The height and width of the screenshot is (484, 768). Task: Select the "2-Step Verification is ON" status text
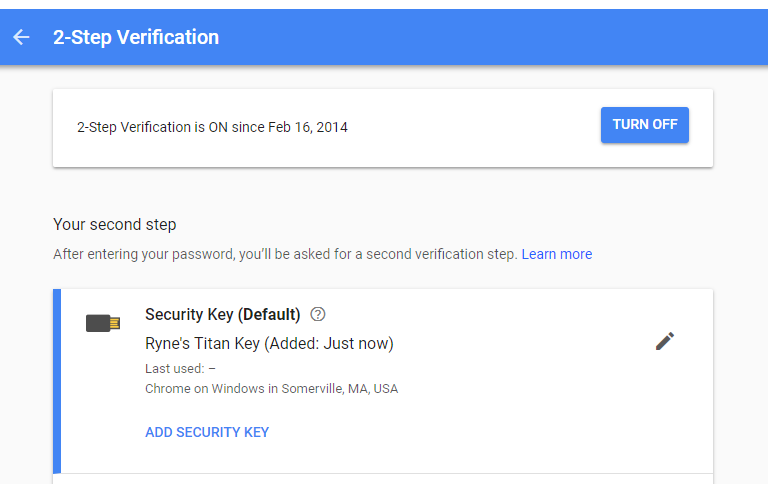(170, 127)
